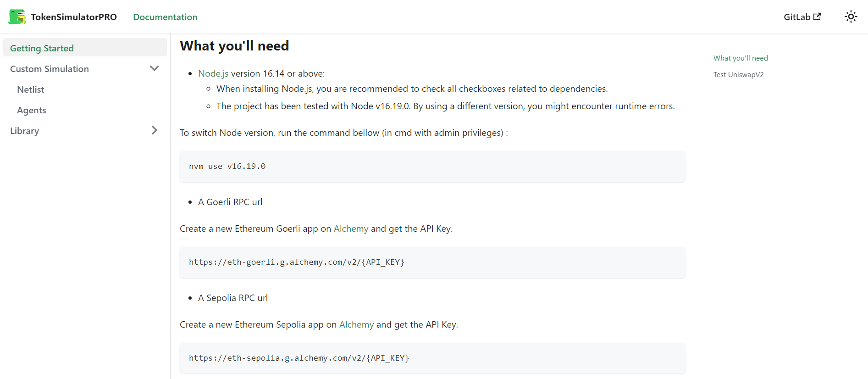The image size is (868, 379).
Task: Open the Documentation menu
Action: tap(165, 17)
